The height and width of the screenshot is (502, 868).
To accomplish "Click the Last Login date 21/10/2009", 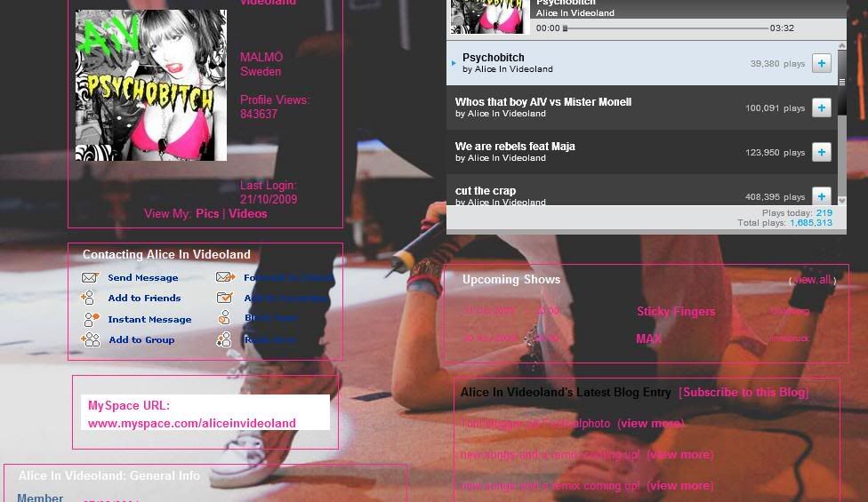I will [x=269, y=199].
